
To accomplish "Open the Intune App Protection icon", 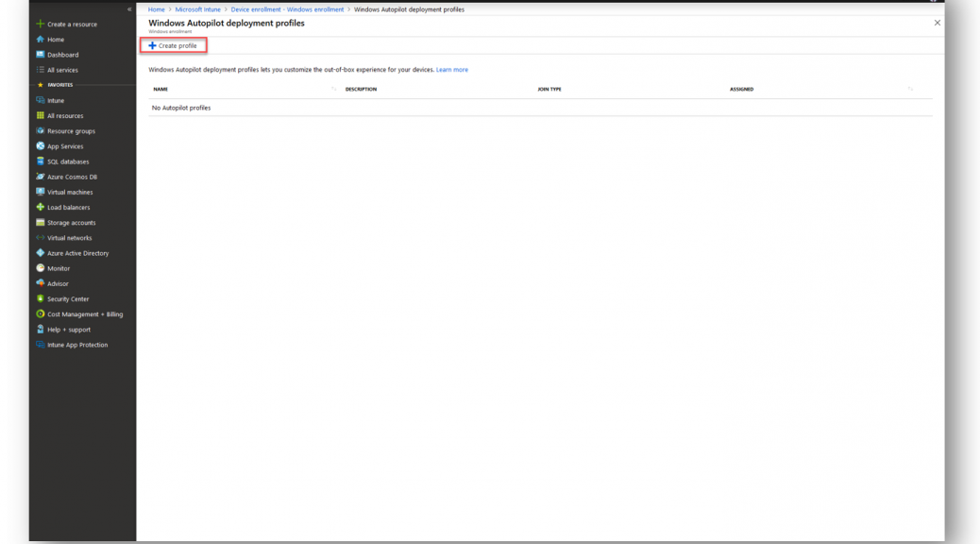I will tap(40, 345).
